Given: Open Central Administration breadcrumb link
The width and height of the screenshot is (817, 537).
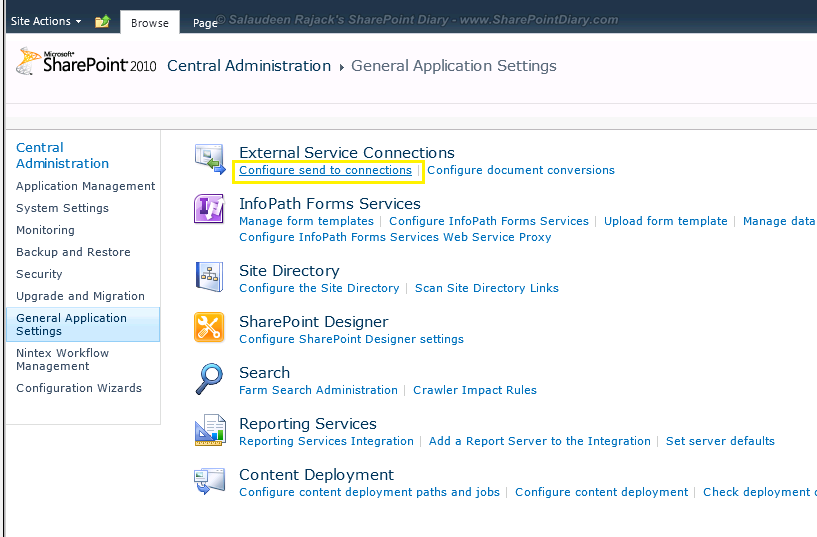Looking at the screenshot, I should click(249, 66).
